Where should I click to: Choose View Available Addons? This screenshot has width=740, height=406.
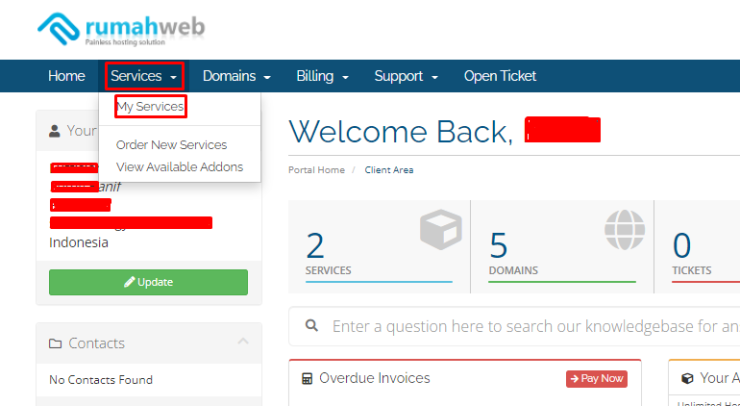tap(179, 167)
